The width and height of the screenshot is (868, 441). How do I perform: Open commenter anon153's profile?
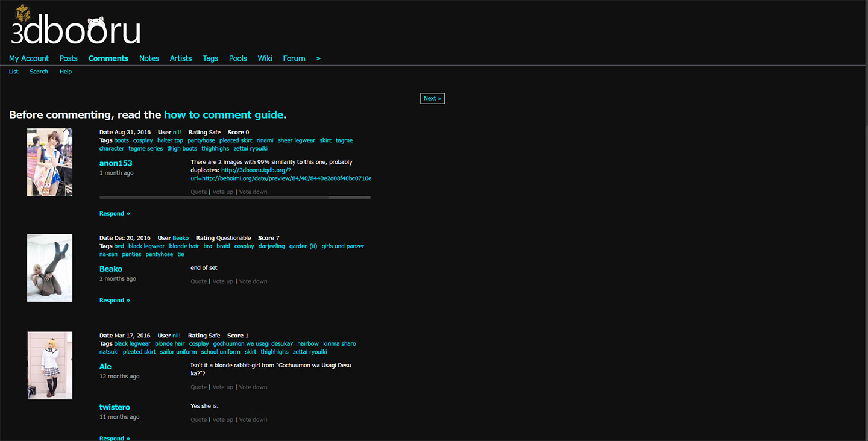tap(116, 163)
